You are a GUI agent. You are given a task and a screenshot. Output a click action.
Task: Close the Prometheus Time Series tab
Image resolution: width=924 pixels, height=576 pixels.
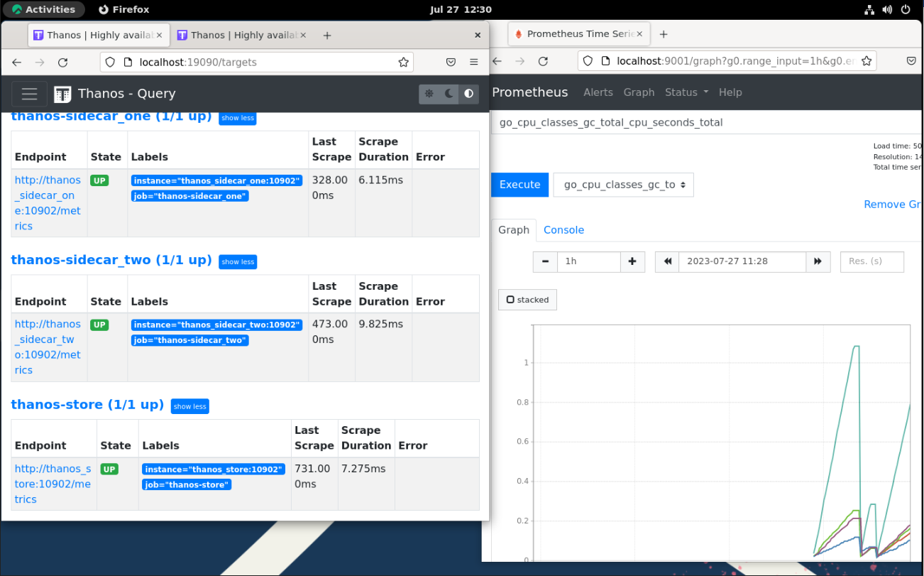coord(640,34)
